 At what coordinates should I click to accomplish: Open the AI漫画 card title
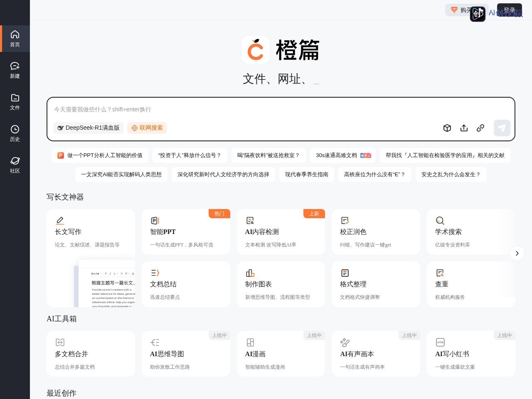pyautogui.click(x=255, y=354)
